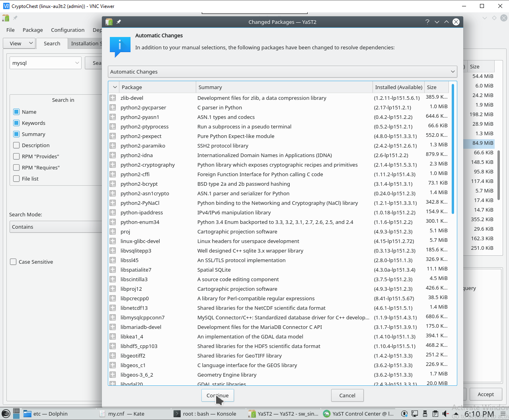Select the libspatialite7 package row

pyautogui.click(x=279, y=270)
